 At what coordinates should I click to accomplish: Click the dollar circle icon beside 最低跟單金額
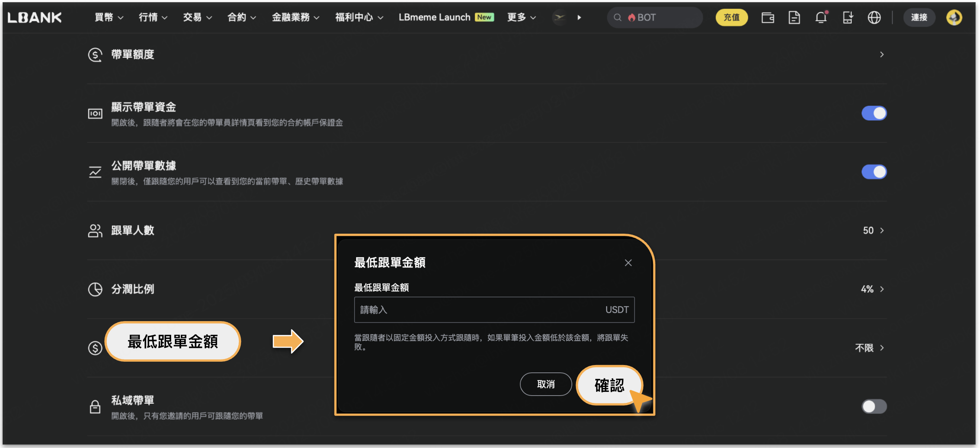coord(95,348)
